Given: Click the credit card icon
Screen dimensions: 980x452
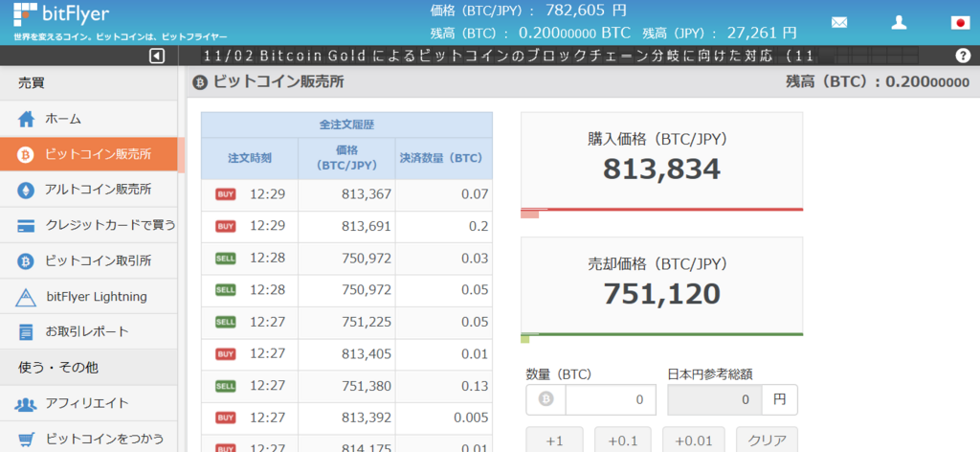Looking at the screenshot, I should tap(26, 226).
